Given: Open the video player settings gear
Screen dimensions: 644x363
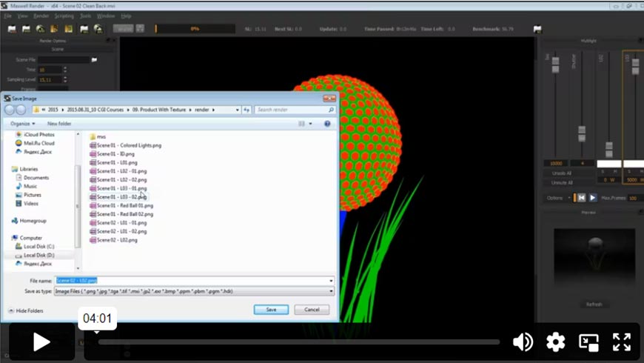Looking at the screenshot, I should click(556, 342).
